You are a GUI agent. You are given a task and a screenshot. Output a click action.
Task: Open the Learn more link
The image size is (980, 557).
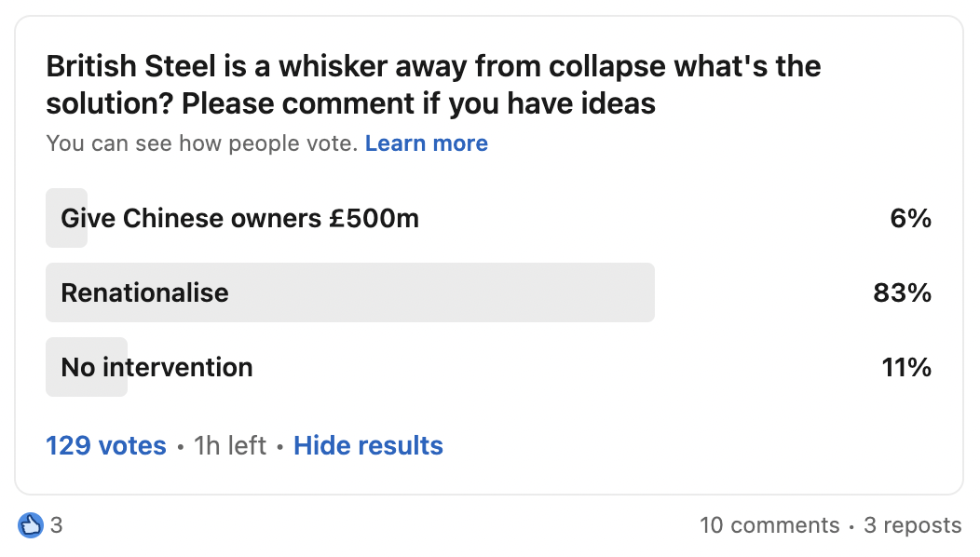tap(427, 143)
